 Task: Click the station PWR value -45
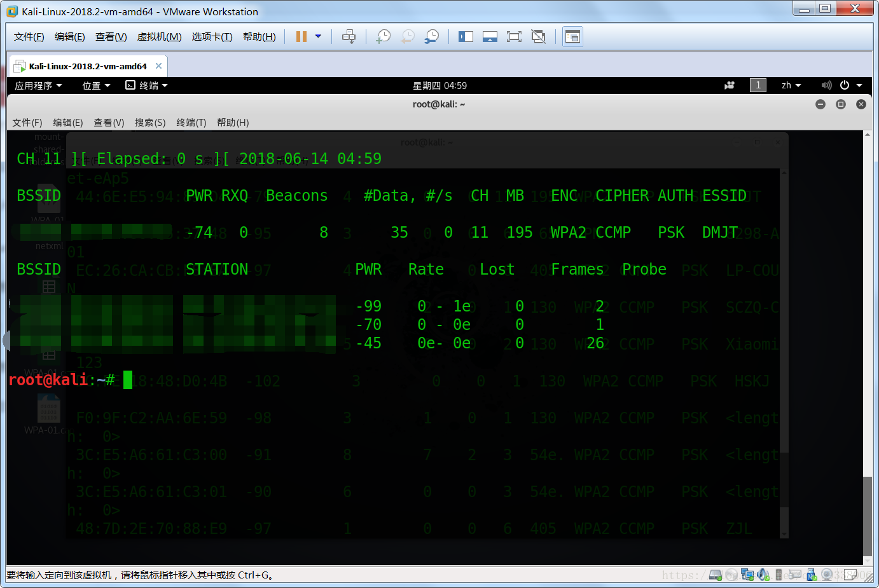[x=368, y=343]
